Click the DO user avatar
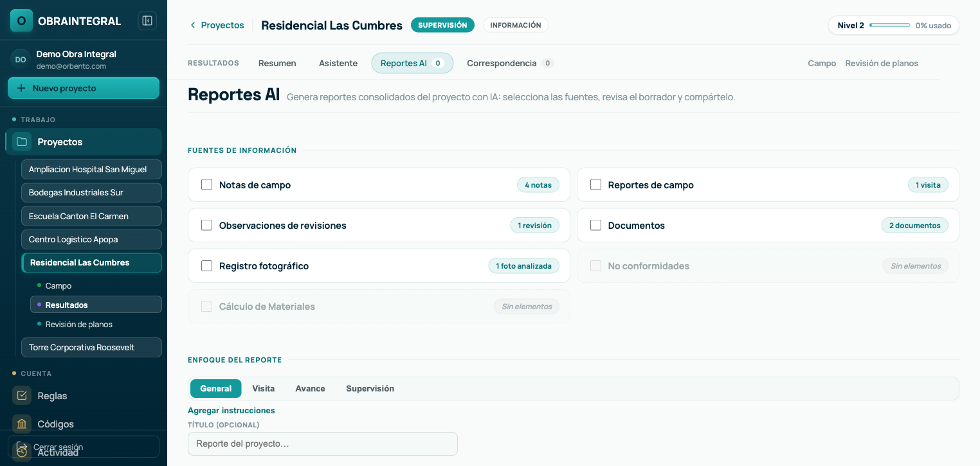This screenshot has height=466, width=980. pyautogui.click(x=21, y=59)
